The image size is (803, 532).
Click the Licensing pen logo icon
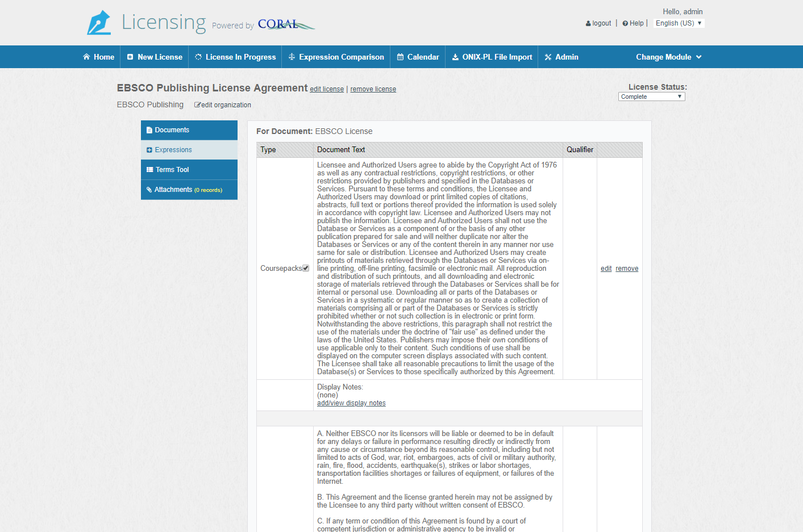pyautogui.click(x=99, y=23)
